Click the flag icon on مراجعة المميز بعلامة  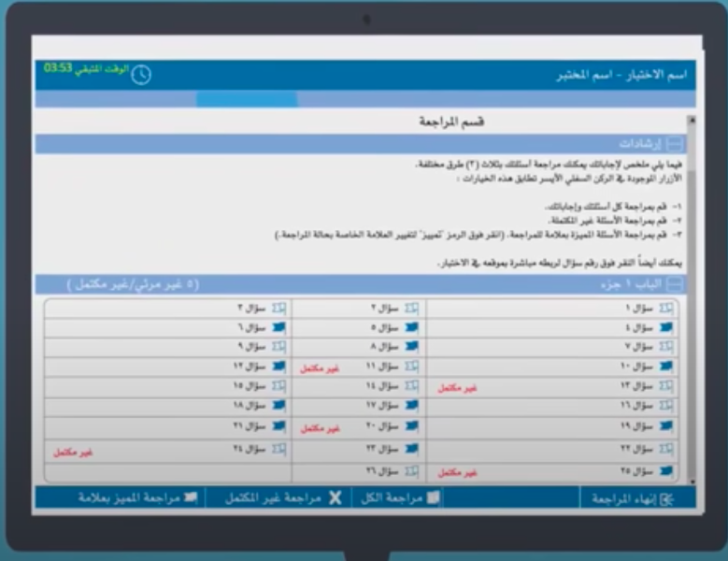(x=191, y=498)
